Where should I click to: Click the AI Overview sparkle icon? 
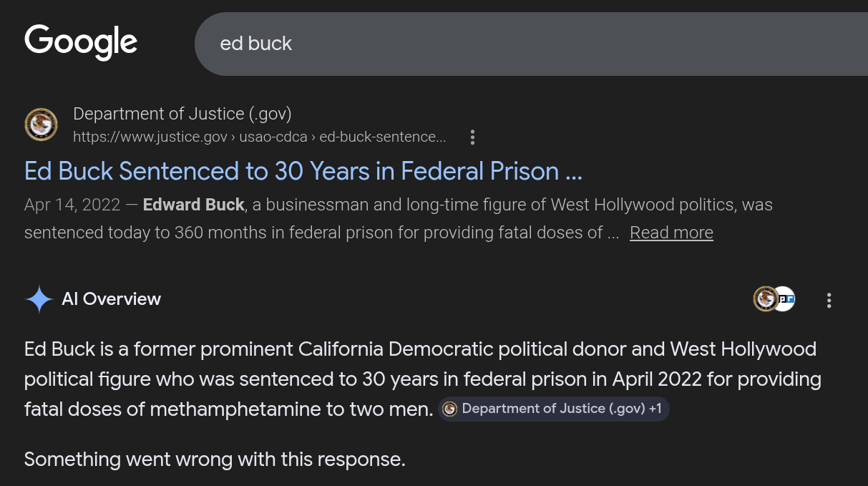[x=39, y=299]
